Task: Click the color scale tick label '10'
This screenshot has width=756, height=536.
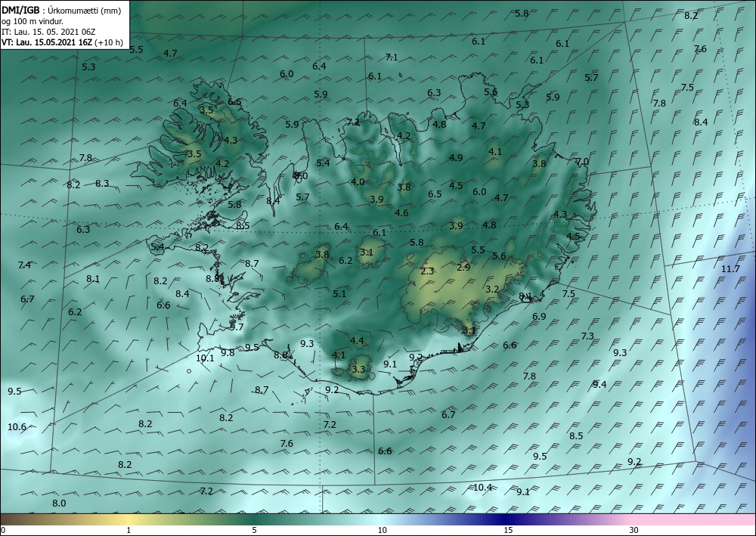Action: pos(382,530)
